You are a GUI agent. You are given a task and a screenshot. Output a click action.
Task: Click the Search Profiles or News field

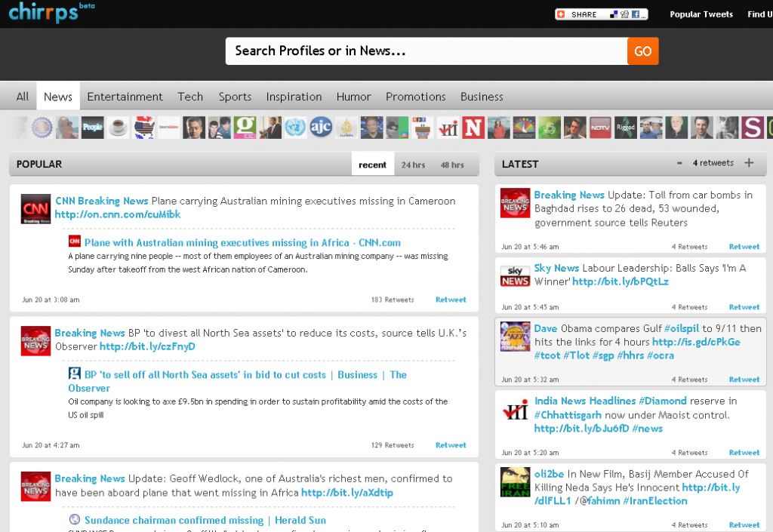pos(426,51)
